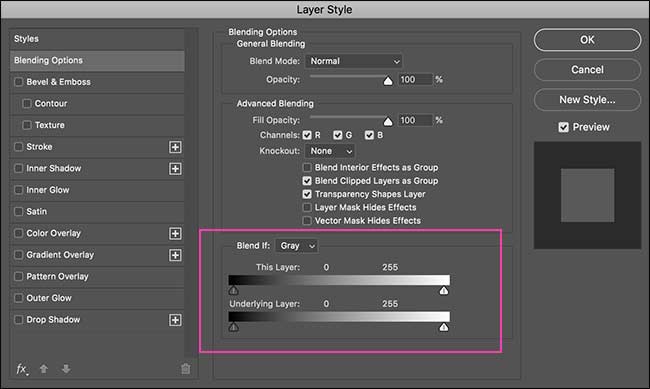Image resolution: width=650 pixels, height=389 pixels.
Task: Open the Blend Mode Normal dropdown
Action: (x=354, y=61)
